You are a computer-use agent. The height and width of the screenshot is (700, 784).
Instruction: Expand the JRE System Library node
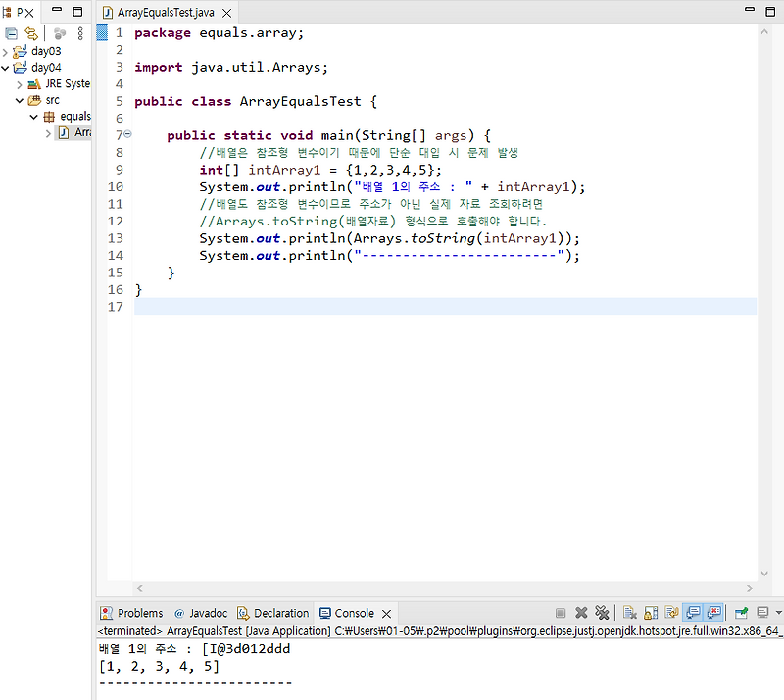[20, 84]
